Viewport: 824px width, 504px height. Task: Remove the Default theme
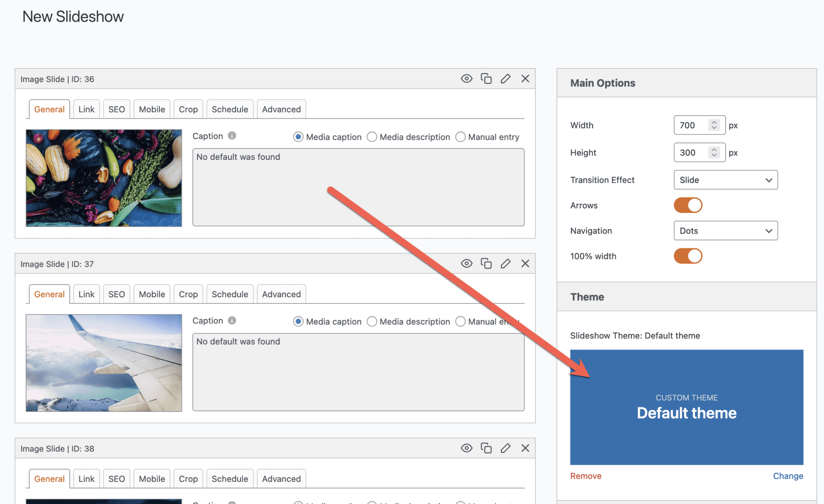pyautogui.click(x=586, y=476)
